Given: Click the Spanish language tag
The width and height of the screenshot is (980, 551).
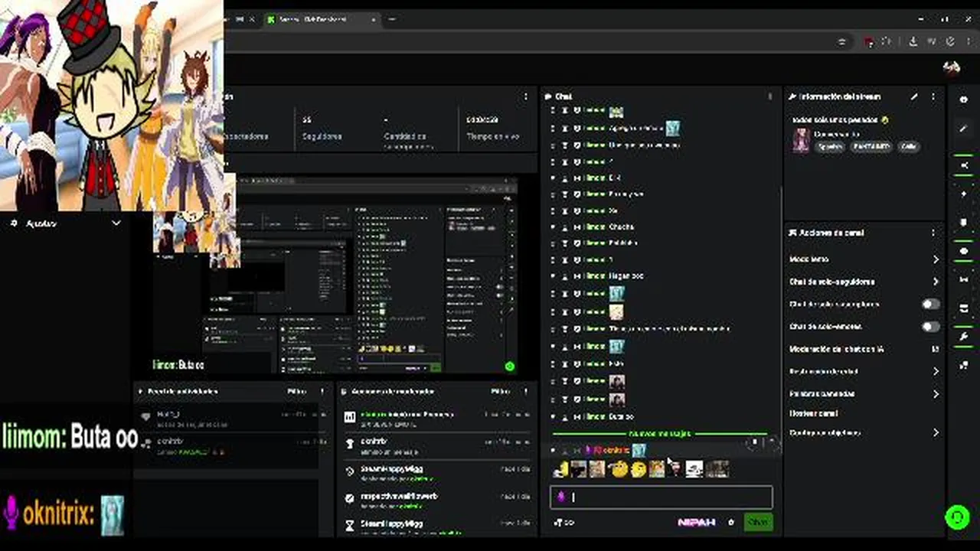Looking at the screenshot, I should pos(830,146).
